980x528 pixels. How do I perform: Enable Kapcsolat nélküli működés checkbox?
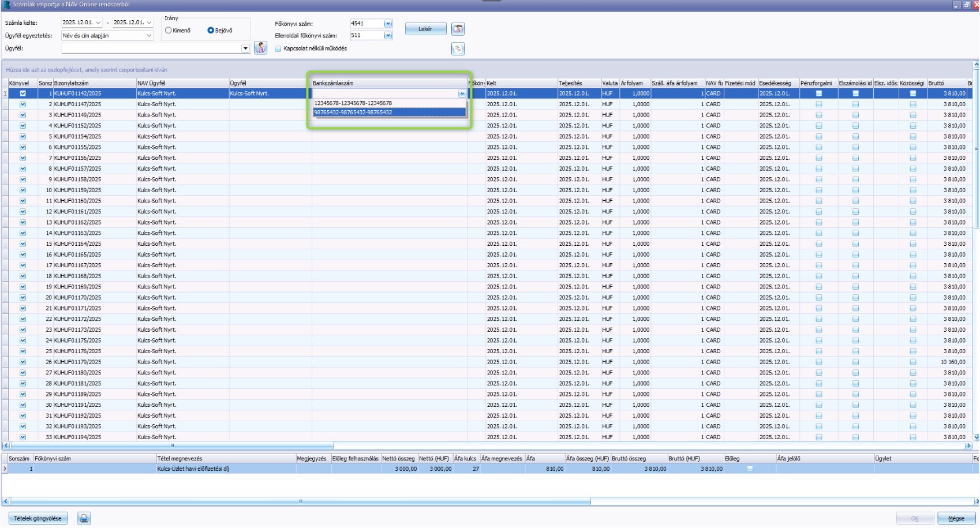278,49
